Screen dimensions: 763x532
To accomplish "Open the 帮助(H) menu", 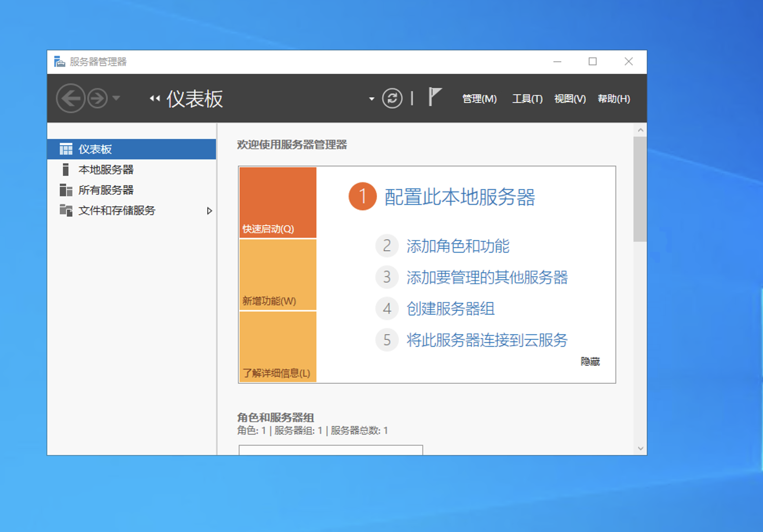I will tap(614, 99).
